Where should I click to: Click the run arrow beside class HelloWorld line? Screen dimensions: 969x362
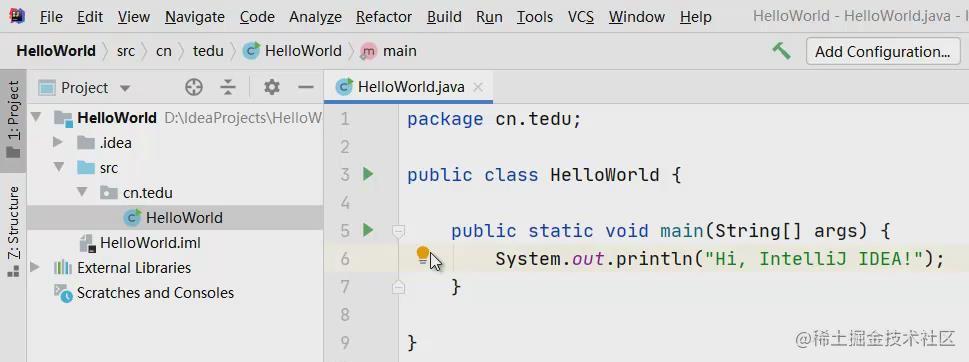pyautogui.click(x=368, y=174)
